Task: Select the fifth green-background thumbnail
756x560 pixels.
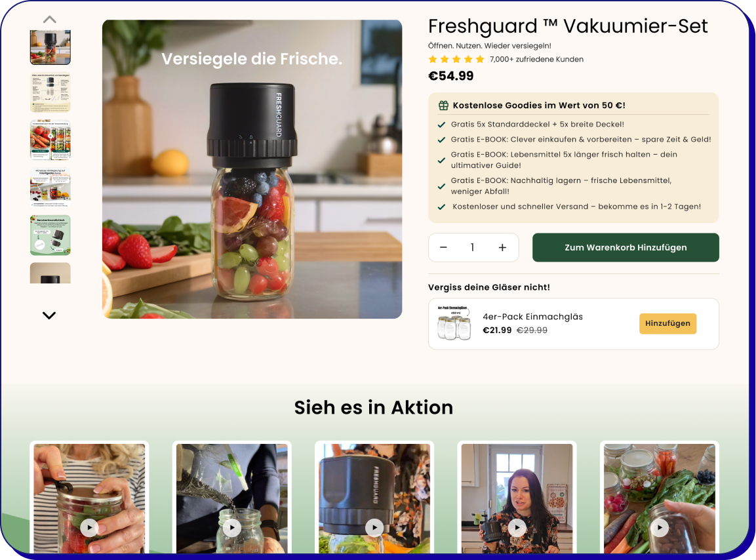Action: [x=50, y=235]
